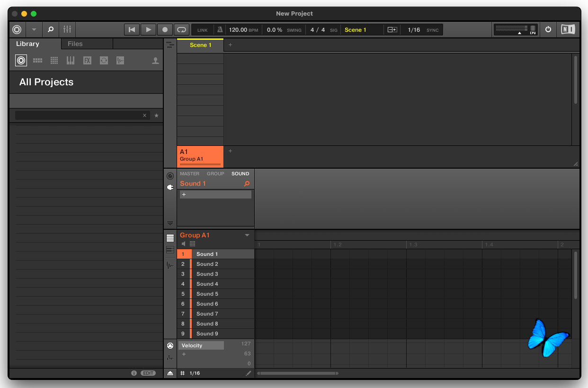Mute Group A1 with speaker icon
588x388 pixels.
[x=184, y=244]
